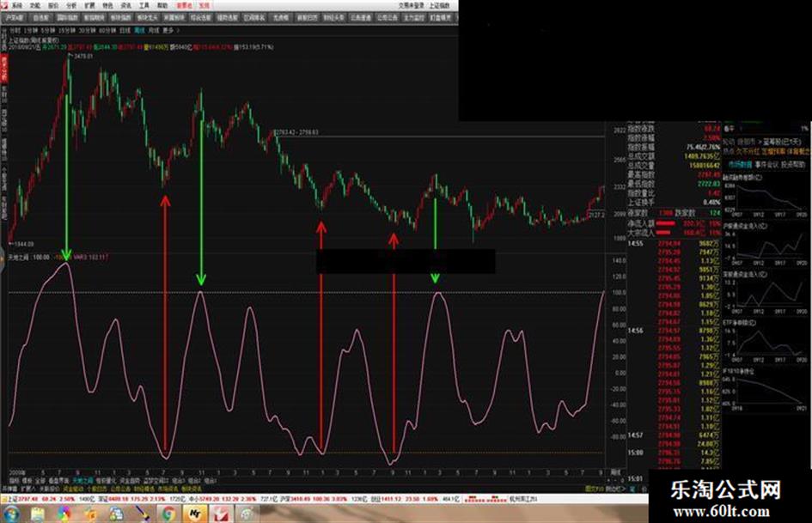
Task: Click the 沪股通资金流入 mini chart
Action: 765,244
